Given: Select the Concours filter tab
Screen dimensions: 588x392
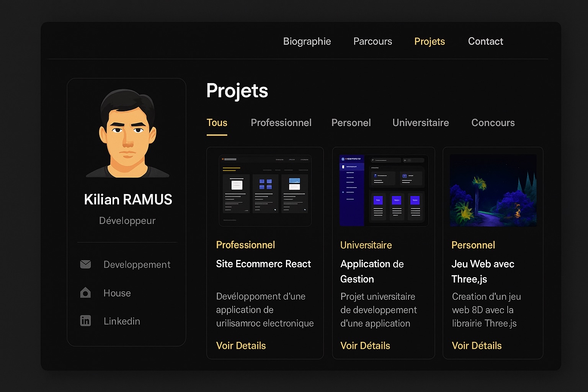Looking at the screenshot, I should 493,123.
